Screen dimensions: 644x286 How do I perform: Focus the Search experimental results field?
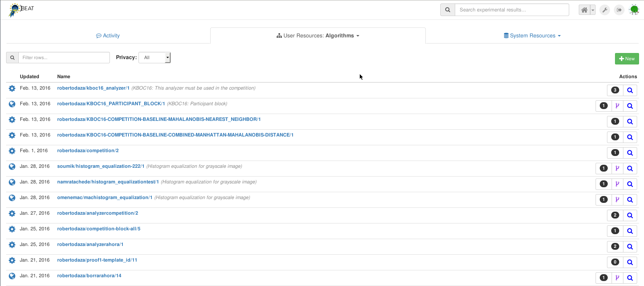coord(512,10)
